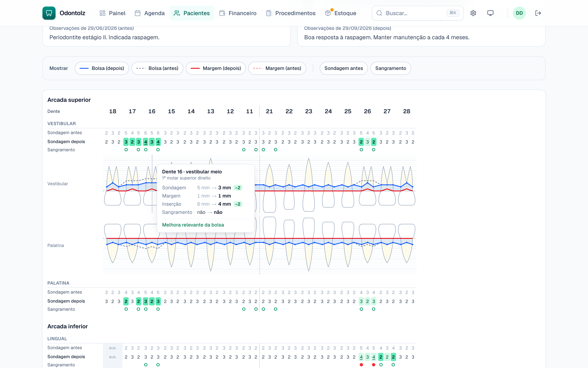The height and width of the screenshot is (368, 588).
Task: Click the Arcada inferior heading
Action: click(x=68, y=326)
